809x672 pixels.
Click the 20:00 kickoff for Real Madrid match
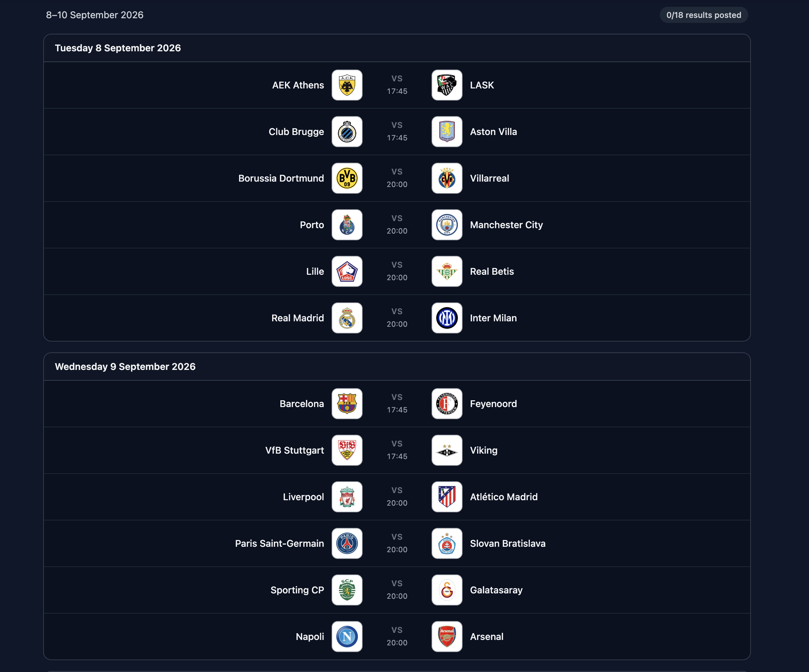(397, 324)
